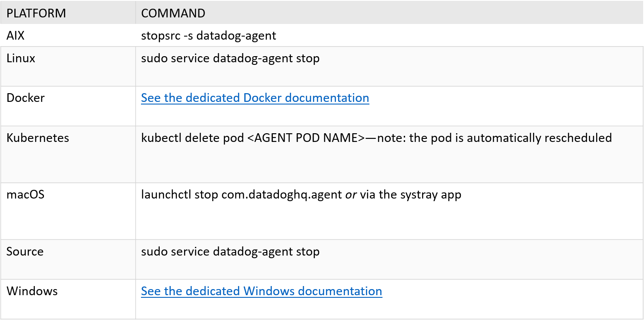Click the PLATFORM column header
644x320 pixels.
(x=36, y=13)
